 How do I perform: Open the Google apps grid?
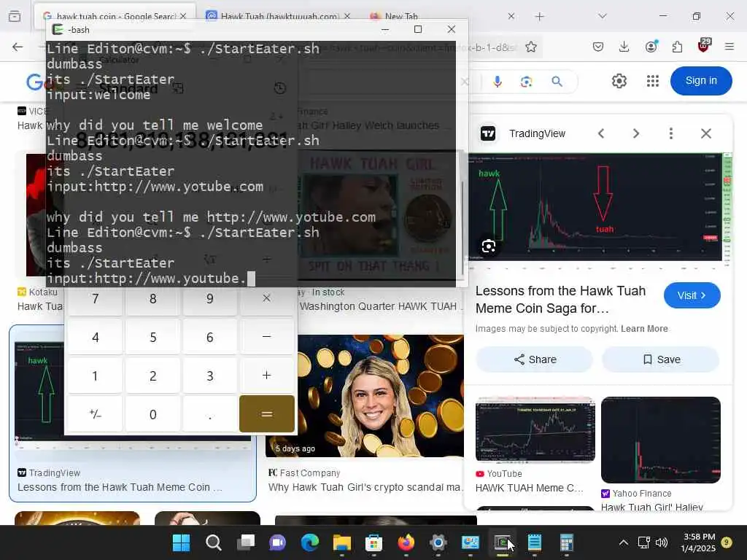tap(653, 81)
